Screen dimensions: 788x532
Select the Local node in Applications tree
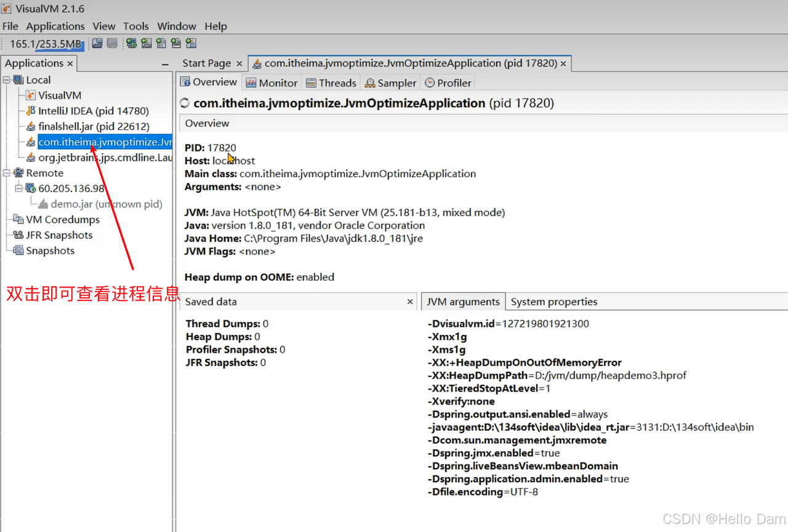pyautogui.click(x=38, y=80)
